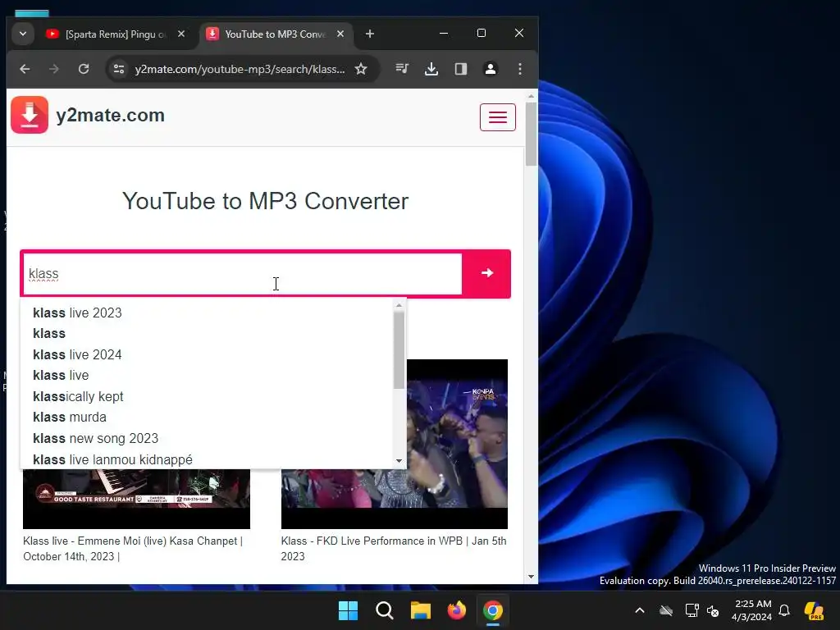Screen dimensions: 840x630
Task: Choose suggestion klass live 2024
Action: coord(207,354)
